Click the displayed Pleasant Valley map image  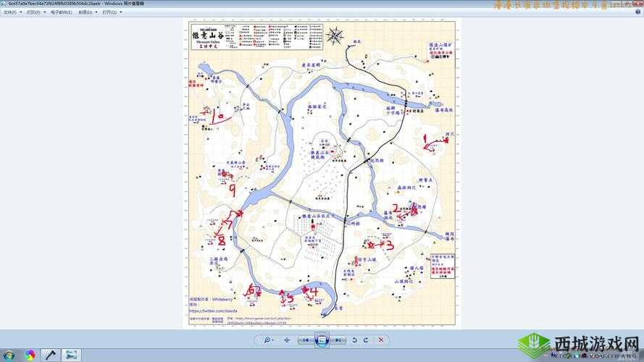tap(322, 174)
